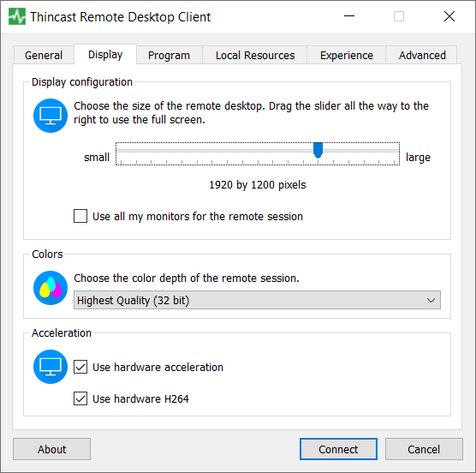Close the Thincast Remote Desktop Client window
Image resolution: width=476 pixels, height=473 pixels.
tap(449, 16)
